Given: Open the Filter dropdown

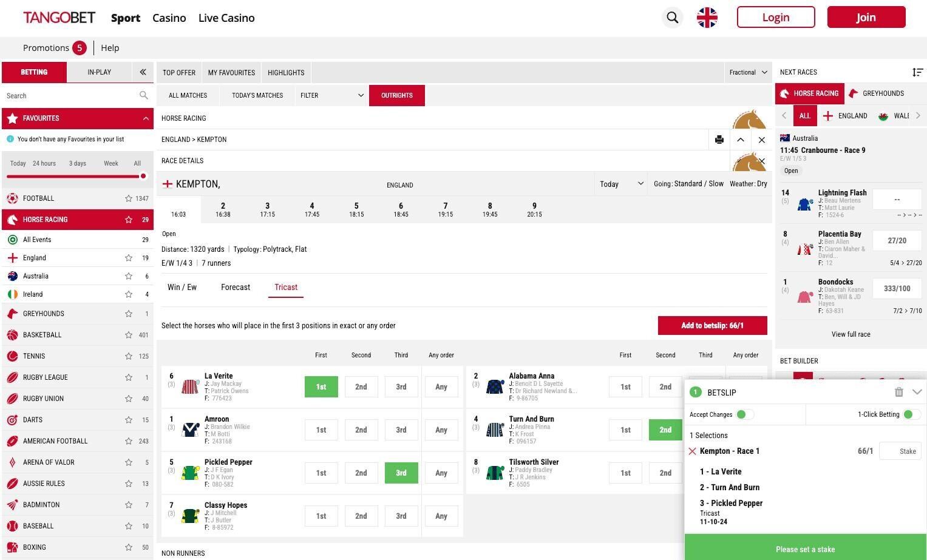Looking at the screenshot, I should (x=331, y=95).
